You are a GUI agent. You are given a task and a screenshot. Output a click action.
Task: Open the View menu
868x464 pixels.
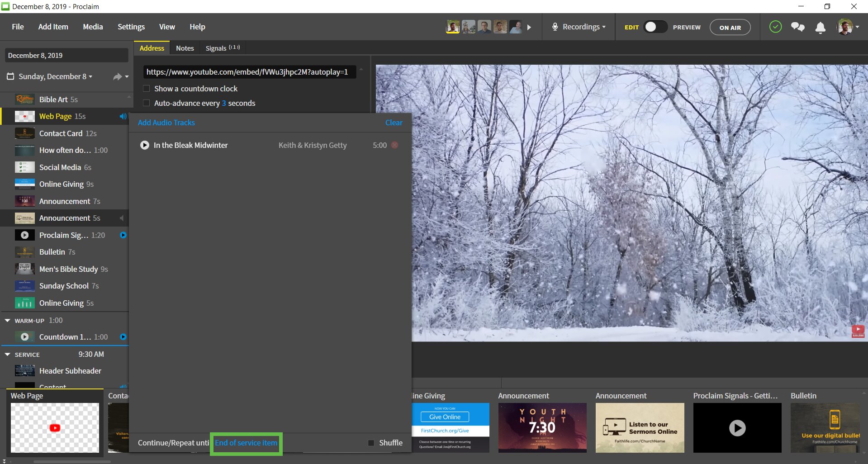coord(167,27)
